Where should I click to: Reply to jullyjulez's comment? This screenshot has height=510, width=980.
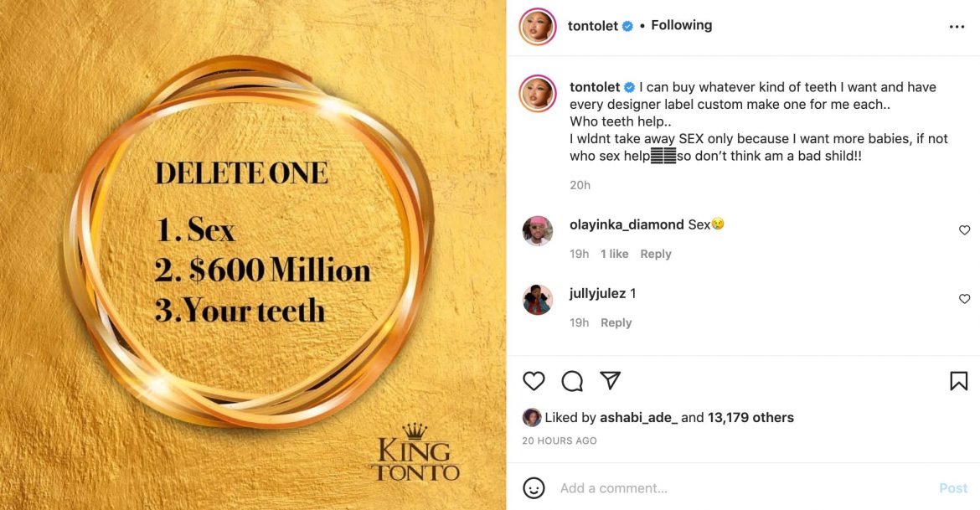[616, 322]
